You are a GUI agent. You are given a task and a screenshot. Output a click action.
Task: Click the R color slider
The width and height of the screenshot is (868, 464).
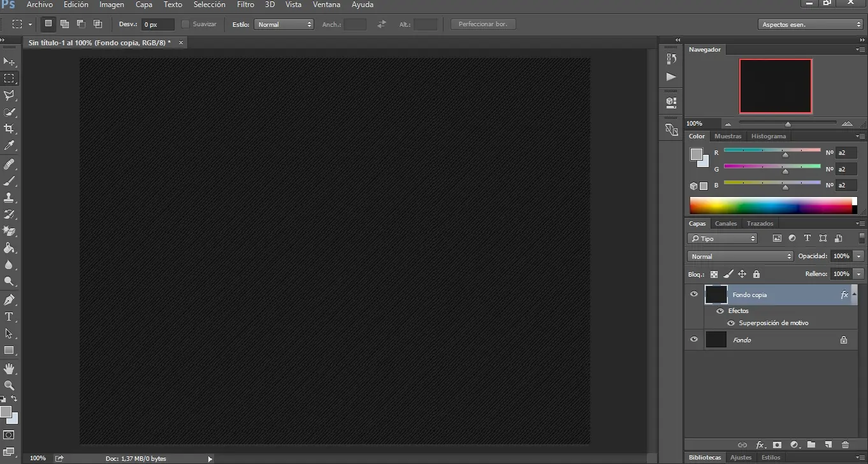772,151
